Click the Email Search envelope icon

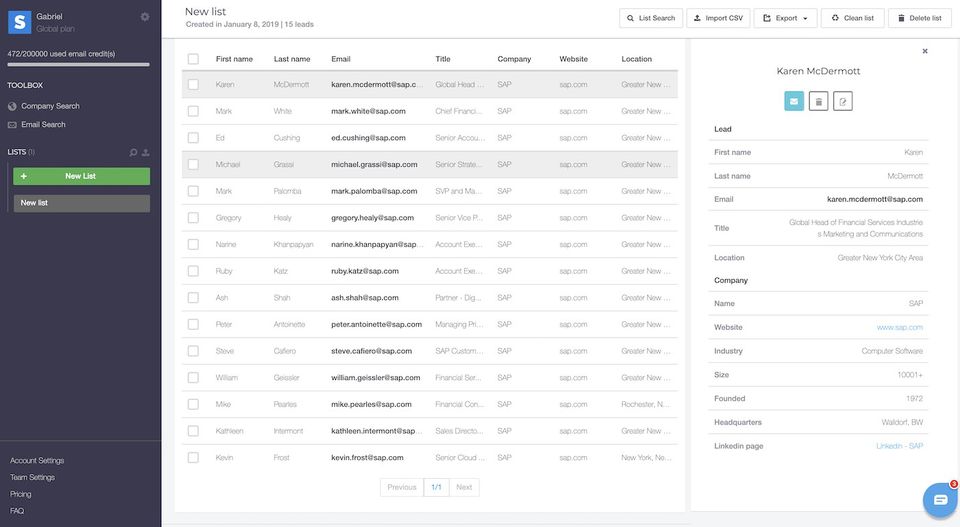coord(12,125)
